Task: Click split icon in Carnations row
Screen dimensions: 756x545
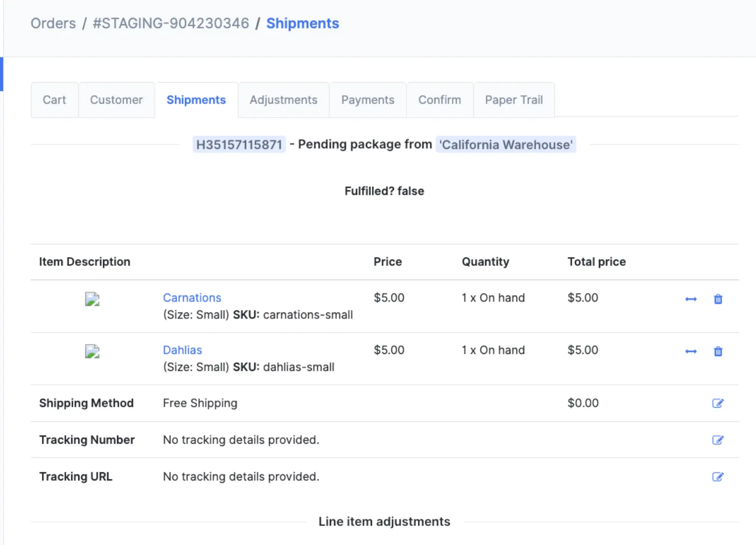Action: click(691, 299)
